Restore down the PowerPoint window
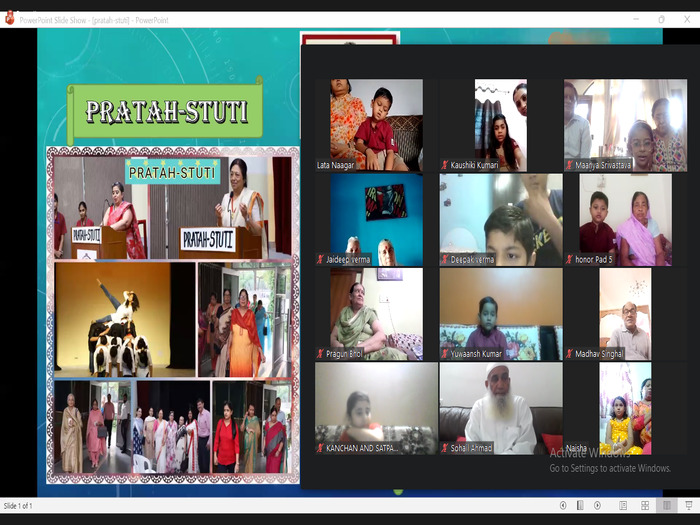The height and width of the screenshot is (525, 700). click(662, 19)
